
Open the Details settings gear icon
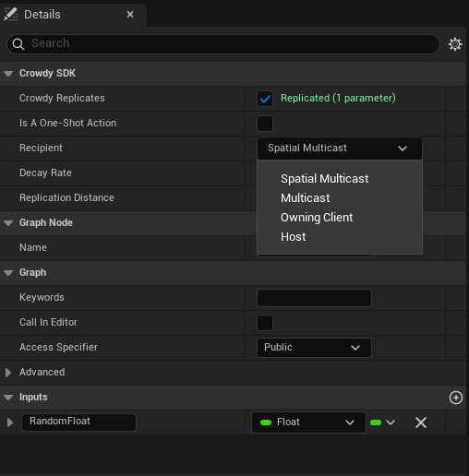tap(455, 44)
